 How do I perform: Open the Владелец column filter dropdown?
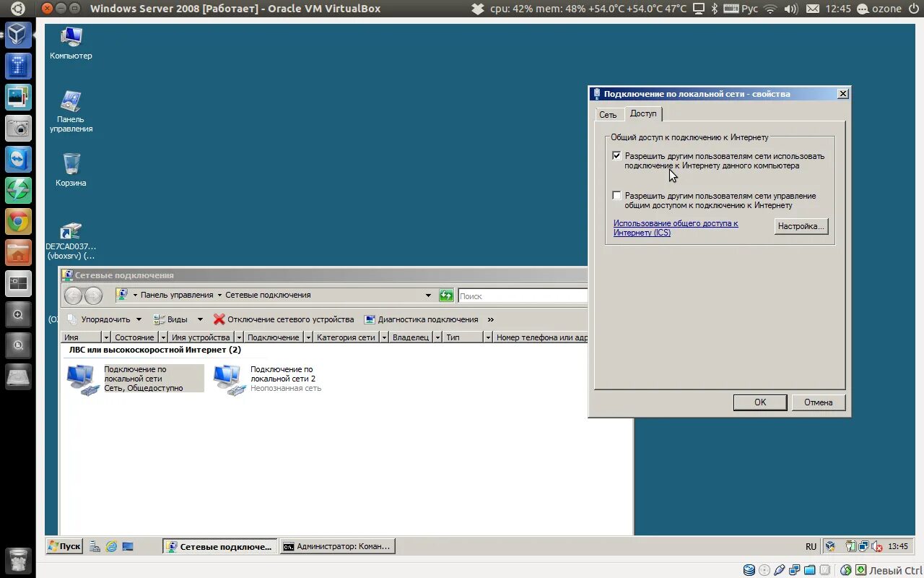(x=438, y=337)
